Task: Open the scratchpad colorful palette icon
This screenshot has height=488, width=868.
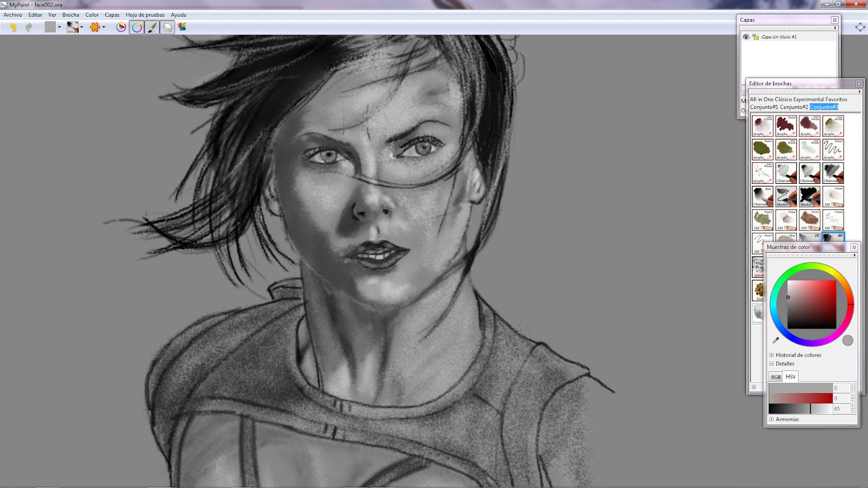Action: 183,27
